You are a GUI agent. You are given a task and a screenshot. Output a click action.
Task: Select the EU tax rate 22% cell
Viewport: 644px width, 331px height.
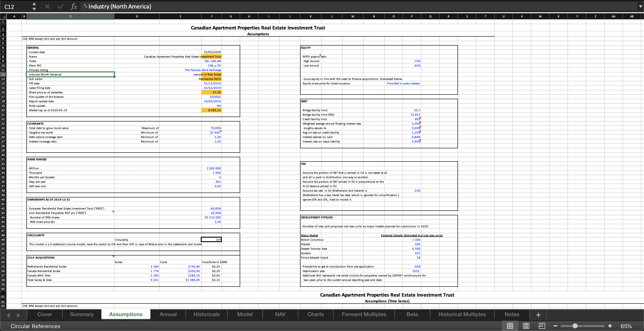pos(412,191)
